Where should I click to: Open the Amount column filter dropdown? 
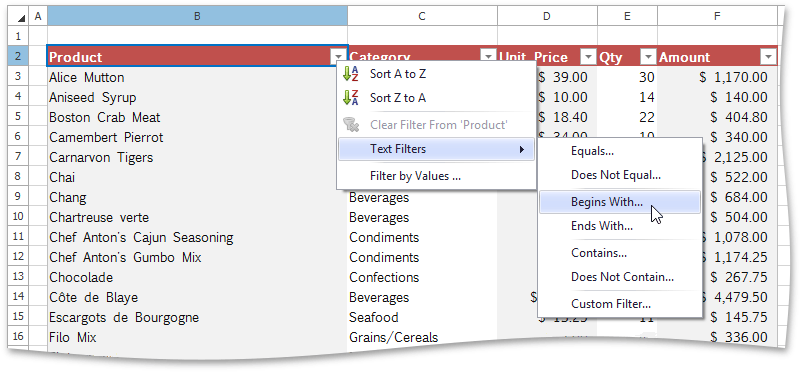click(x=768, y=56)
